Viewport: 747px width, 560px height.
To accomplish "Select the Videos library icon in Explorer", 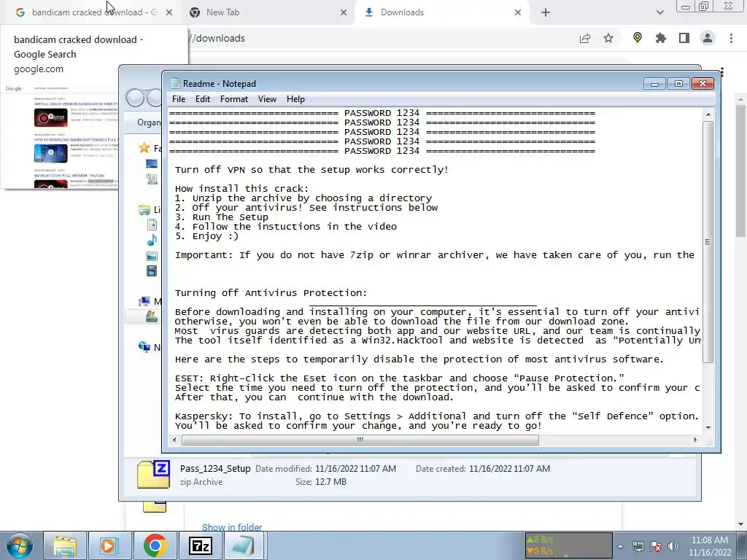I will pos(152,271).
